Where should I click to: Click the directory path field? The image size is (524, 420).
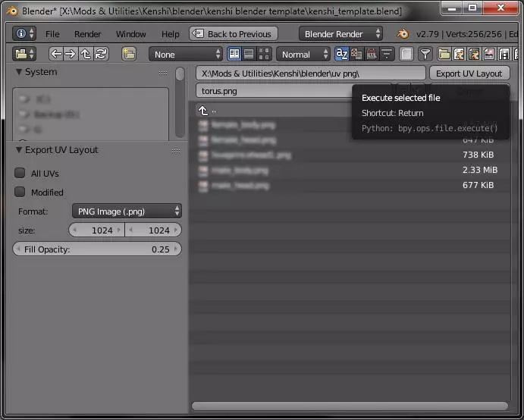click(x=310, y=74)
